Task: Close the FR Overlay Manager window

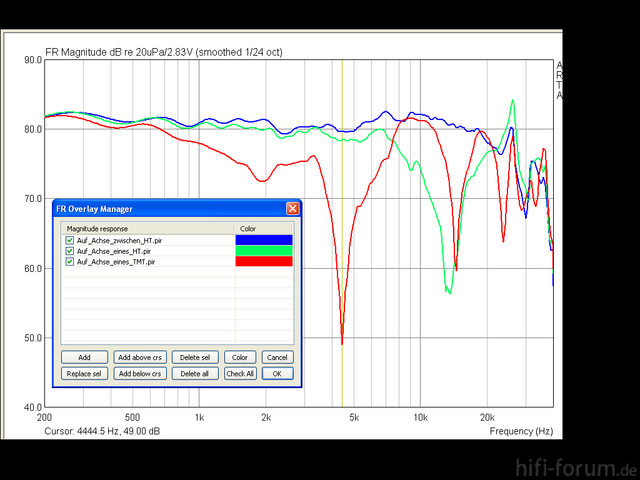Action: coord(292,208)
